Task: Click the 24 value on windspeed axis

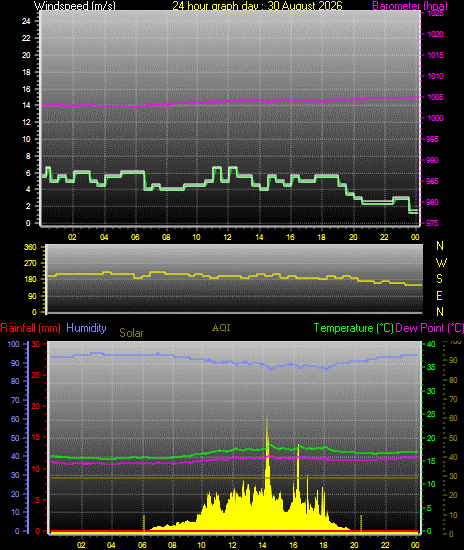Action: (x=26, y=21)
